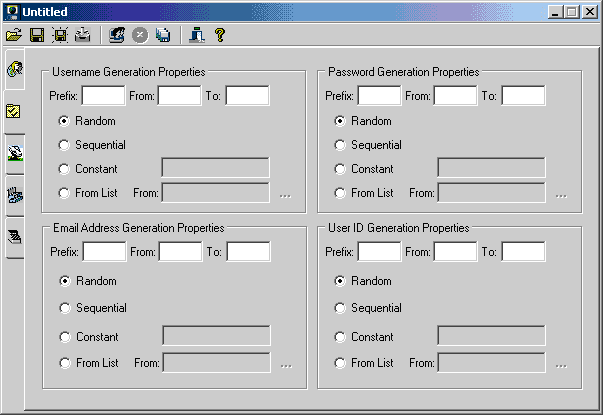Click the open folder toolbar icon
Screen dimensions: 603x415
pos(14,35)
